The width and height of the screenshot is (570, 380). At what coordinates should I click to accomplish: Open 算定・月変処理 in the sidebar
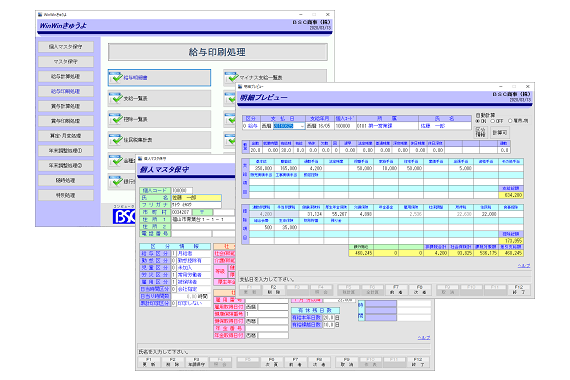pos(66,136)
